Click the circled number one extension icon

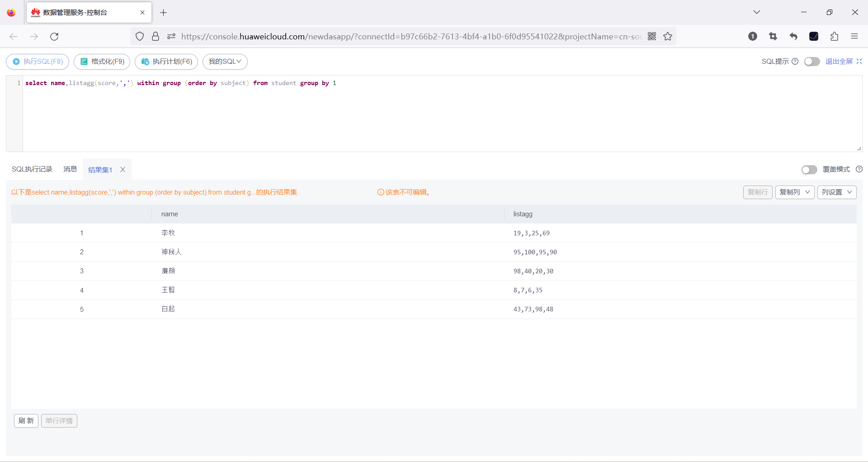coord(753,37)
